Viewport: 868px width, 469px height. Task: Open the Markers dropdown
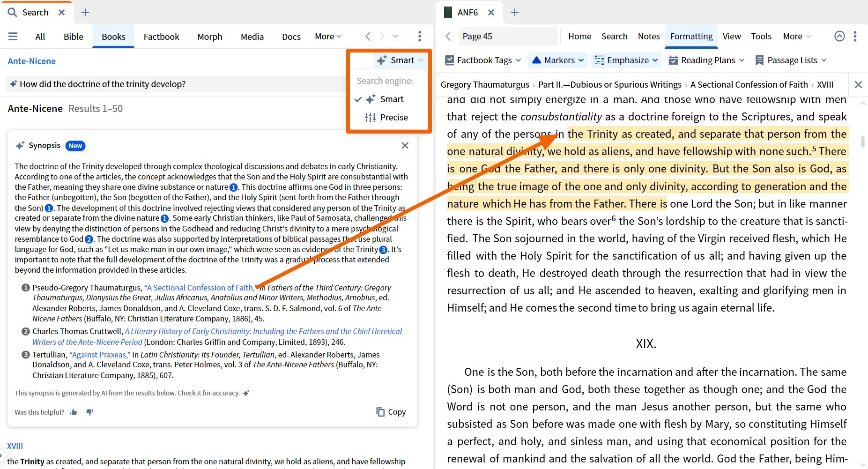558,60
